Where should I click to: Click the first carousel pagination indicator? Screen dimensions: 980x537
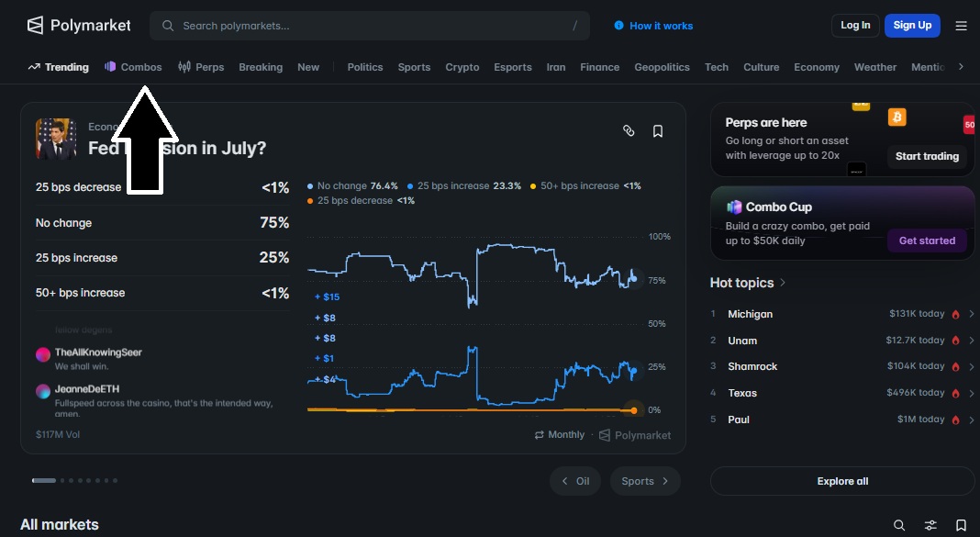coord(44,481)
